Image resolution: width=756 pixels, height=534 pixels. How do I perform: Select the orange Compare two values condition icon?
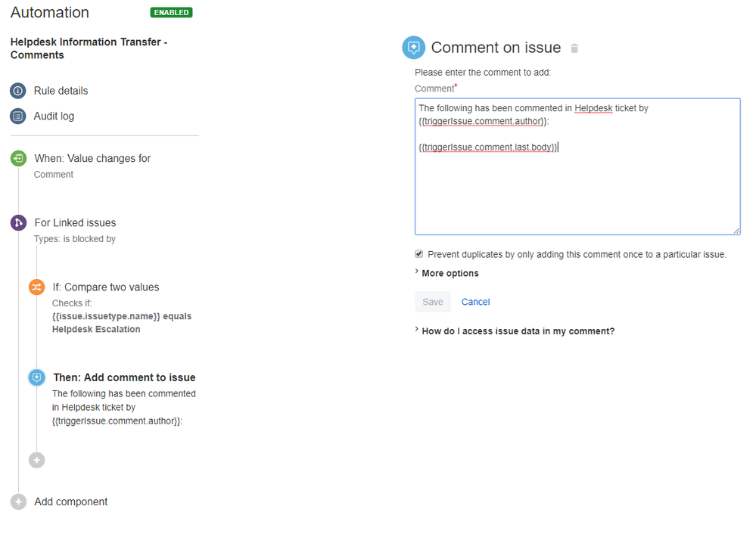[x=36, y=287]
